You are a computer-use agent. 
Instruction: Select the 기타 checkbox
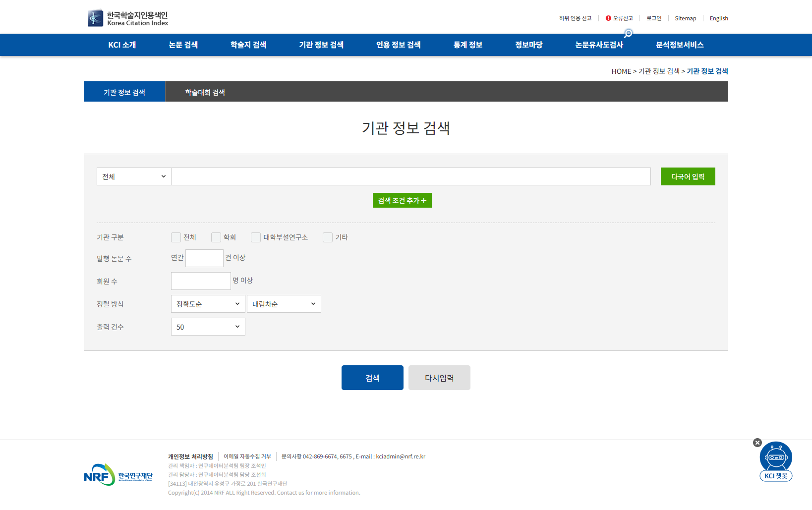coord(328,237)
